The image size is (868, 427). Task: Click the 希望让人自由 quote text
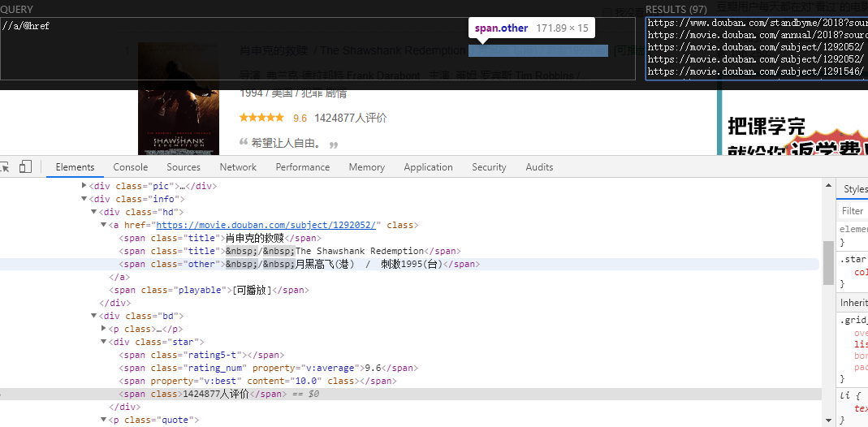[286, 143]
